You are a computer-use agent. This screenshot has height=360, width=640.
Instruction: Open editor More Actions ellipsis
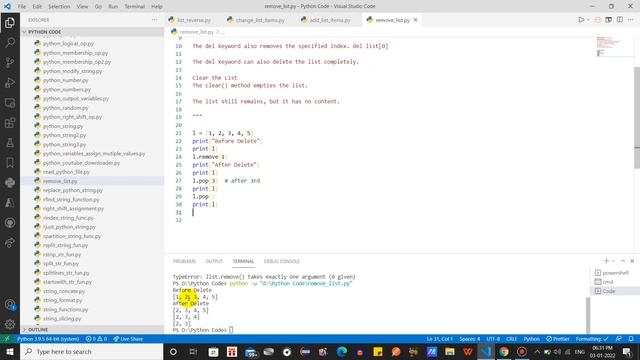(x=631, y=20)
